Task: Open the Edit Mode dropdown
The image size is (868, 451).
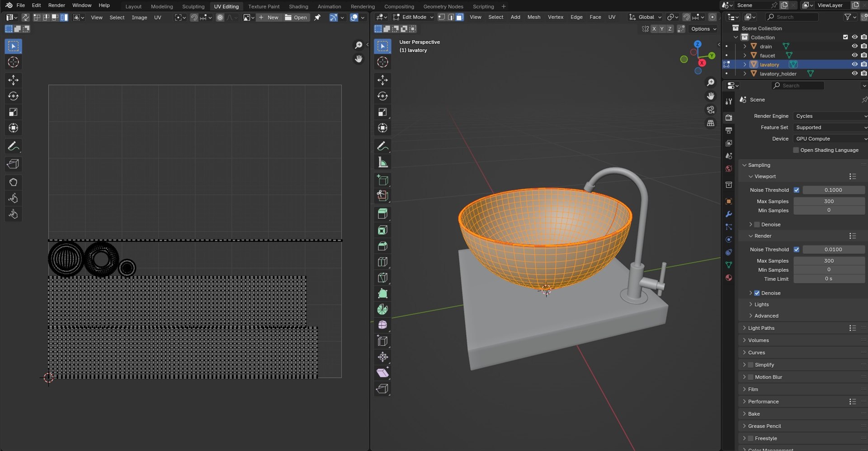Action: pos(413,17)
